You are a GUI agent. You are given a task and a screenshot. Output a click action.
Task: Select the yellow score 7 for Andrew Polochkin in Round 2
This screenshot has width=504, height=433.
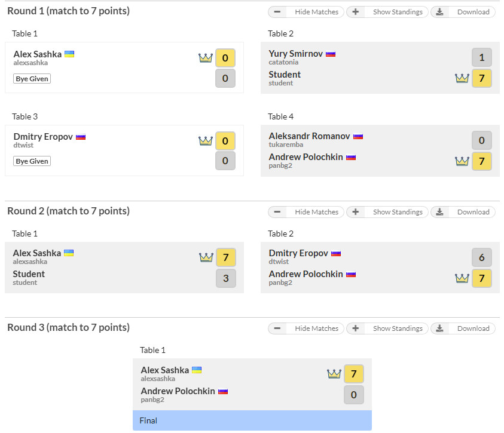pyautogui.click(x=481, y=278)
